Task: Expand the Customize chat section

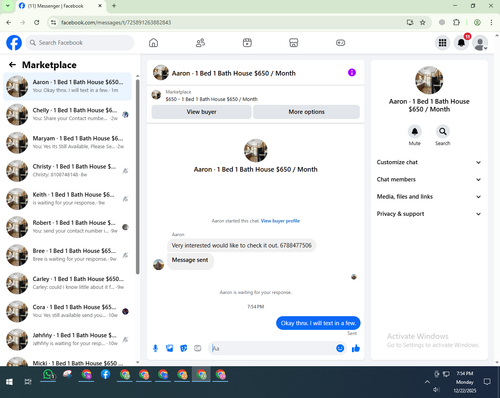Action: tap(429, 162)
